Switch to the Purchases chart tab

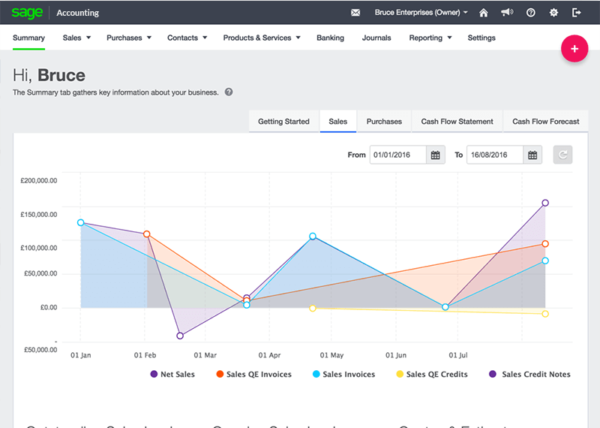pyautogui.click(x=384, y=121)
